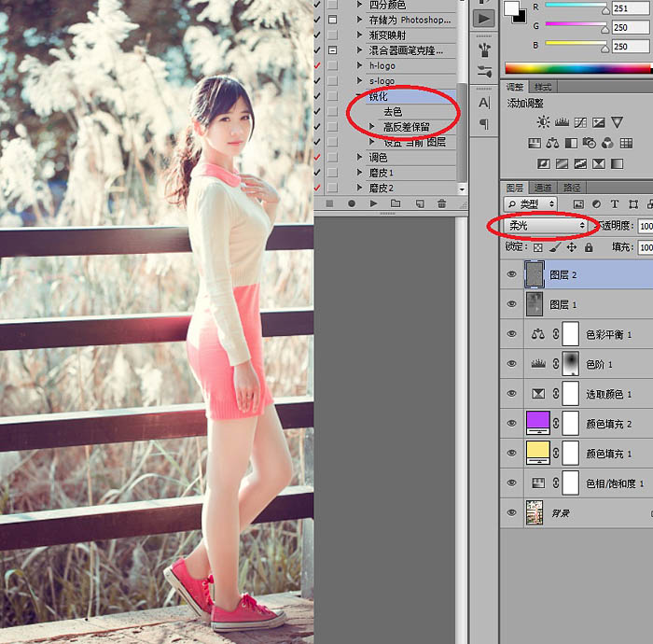
Task: Select the 磨皮 1 action
Action: tap(381, 173)
